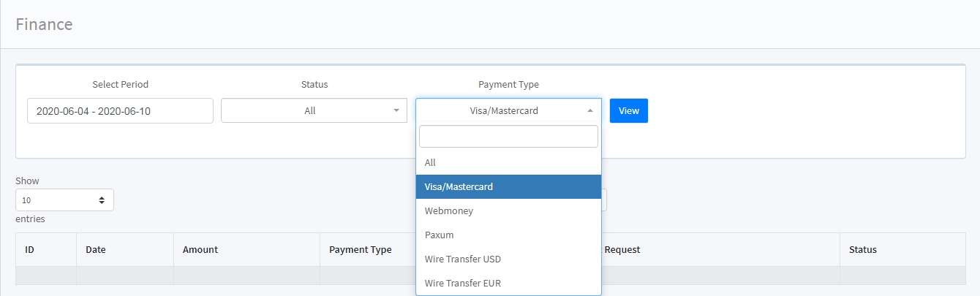
Task: Click the Payment Type dropdown arrow icon
Action: pyautogui.click(x=590, y=110)
